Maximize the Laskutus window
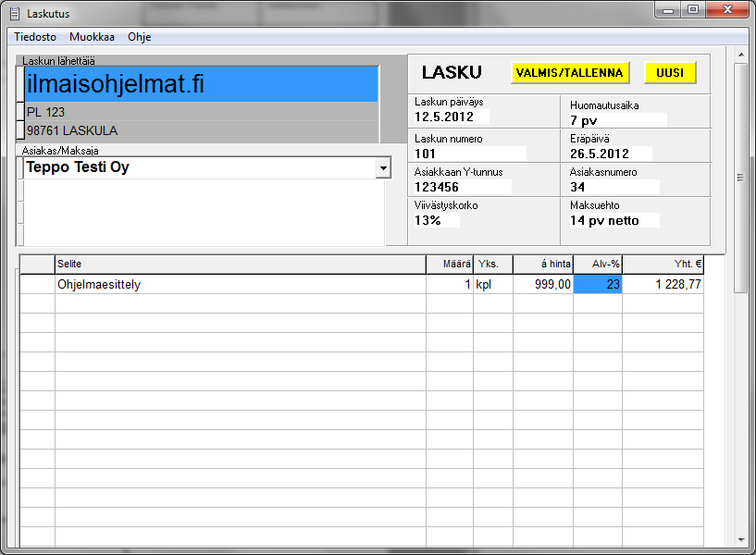756x555 pixels. pyautogui.click(x=693, y=9)
